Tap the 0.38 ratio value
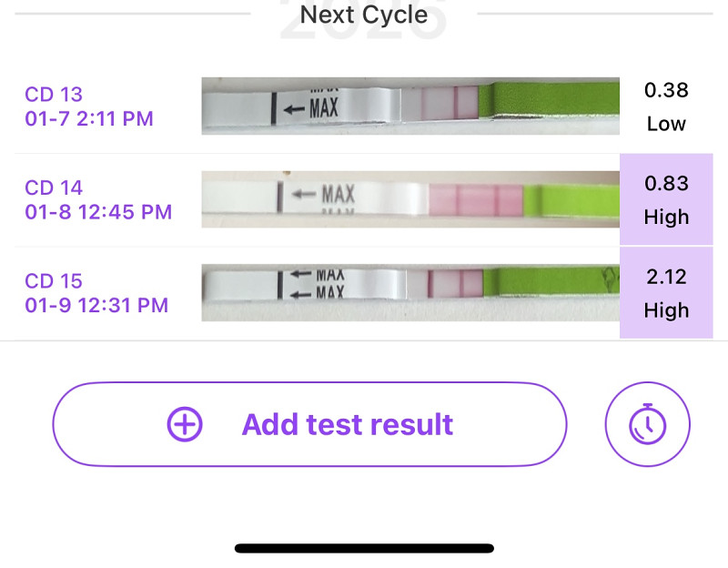The image size is (728, 568). 666,90
